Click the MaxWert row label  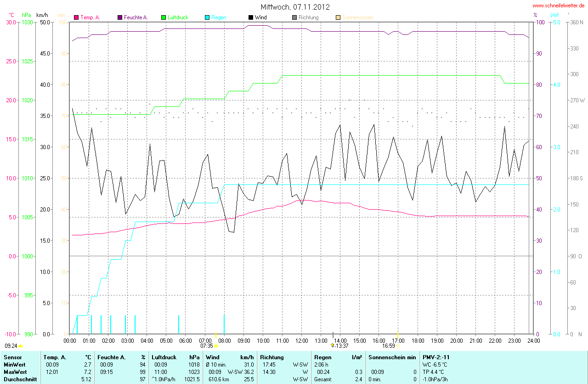(15, 372)
